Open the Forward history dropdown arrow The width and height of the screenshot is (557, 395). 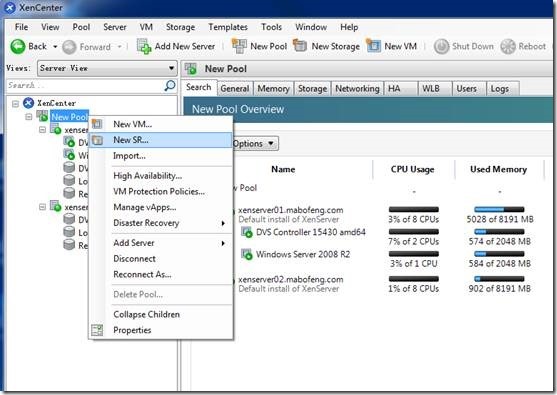coord(120,47)
